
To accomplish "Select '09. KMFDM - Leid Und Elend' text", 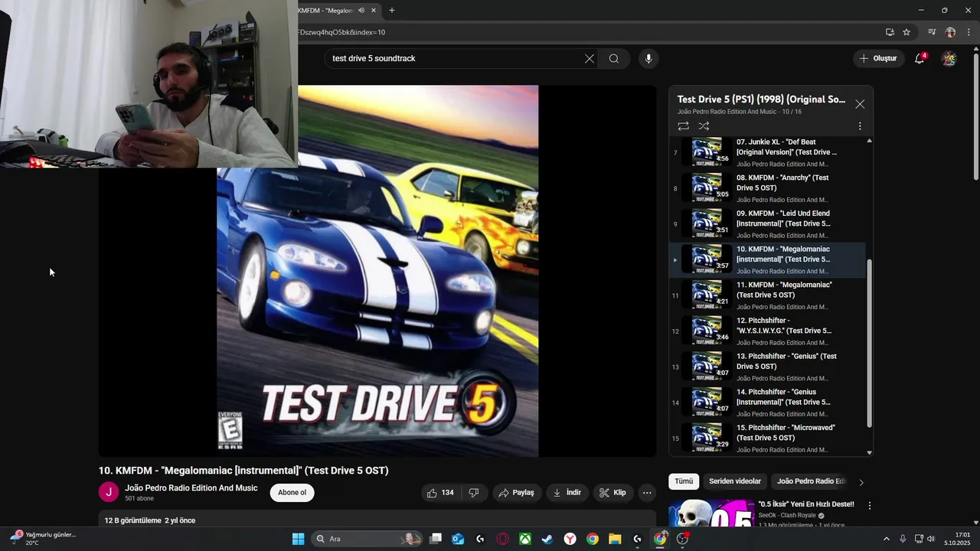I will pos(783,219).
